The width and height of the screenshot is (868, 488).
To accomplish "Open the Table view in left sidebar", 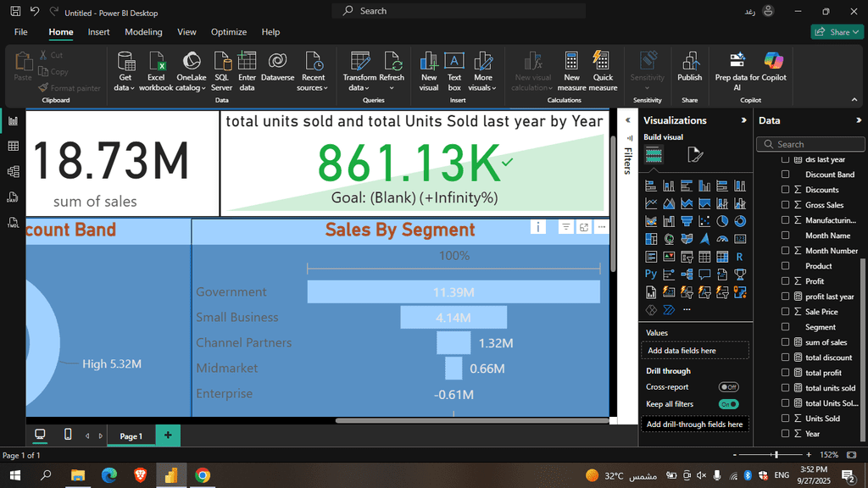I will [x=13, y=146].
